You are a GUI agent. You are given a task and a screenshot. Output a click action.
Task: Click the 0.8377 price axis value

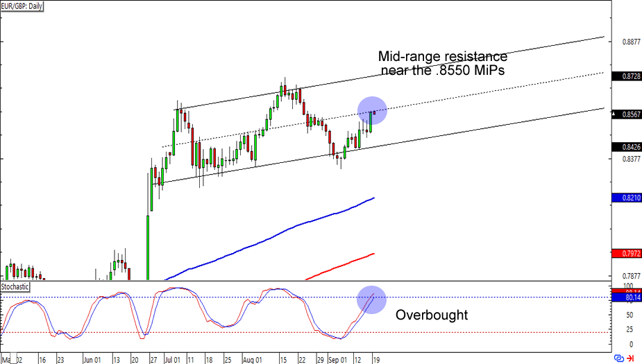tap(631, 159)
